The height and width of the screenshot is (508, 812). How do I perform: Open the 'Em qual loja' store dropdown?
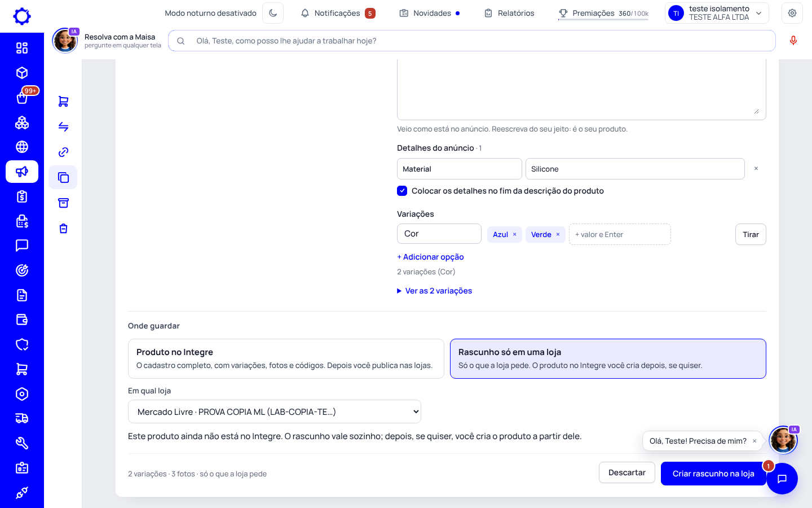point(275,411)
